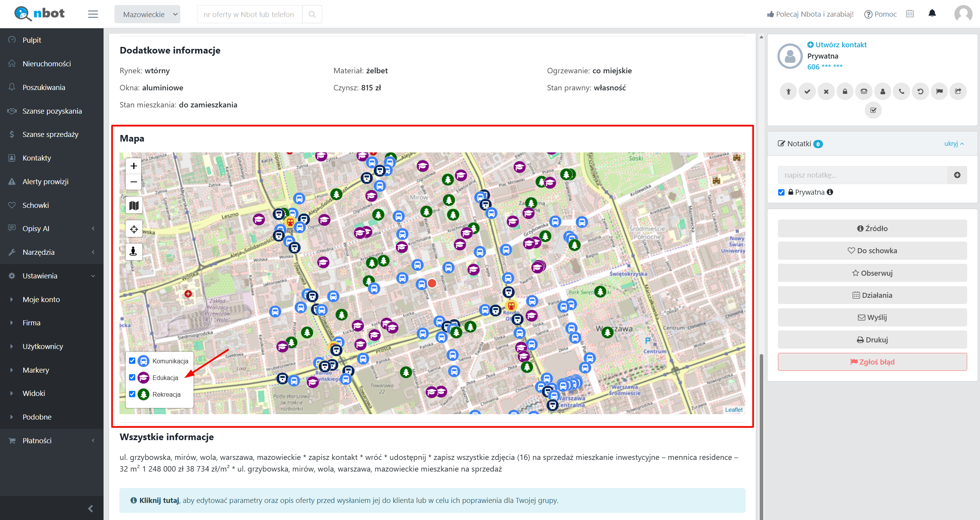Collapse the Ustawienia sidebar section
Image resolution: width=980 pixels, height=520 pixels.
[x=52, y=276]
